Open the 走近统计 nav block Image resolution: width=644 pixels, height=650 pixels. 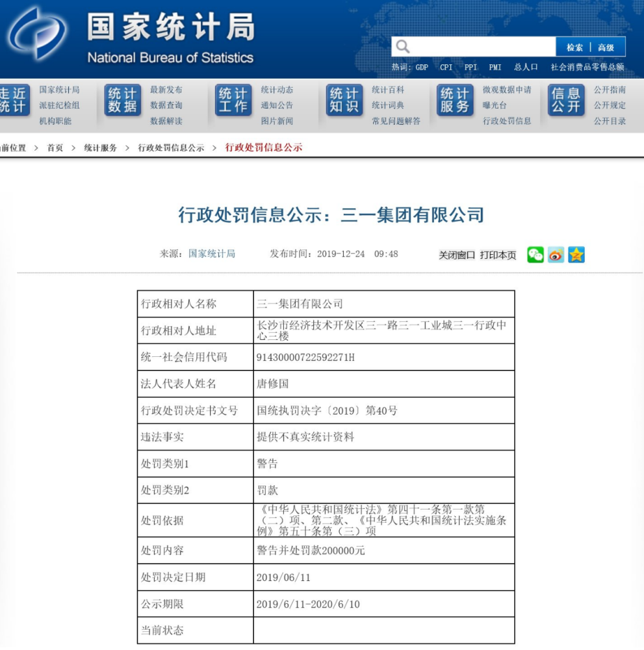[x=14, y=100]
